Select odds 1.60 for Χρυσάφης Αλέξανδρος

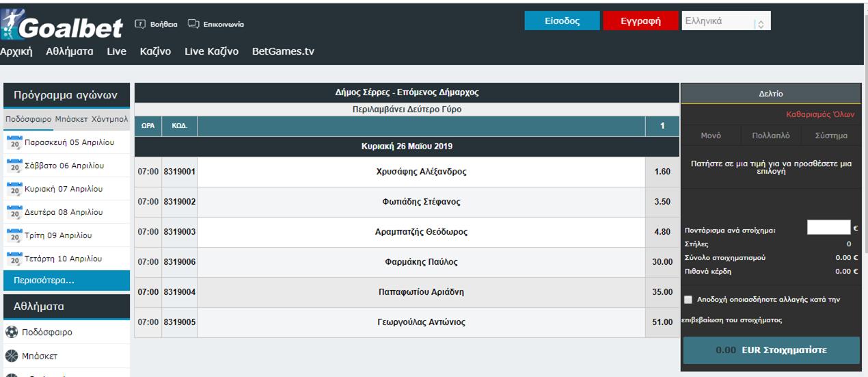tap(662, 172)
